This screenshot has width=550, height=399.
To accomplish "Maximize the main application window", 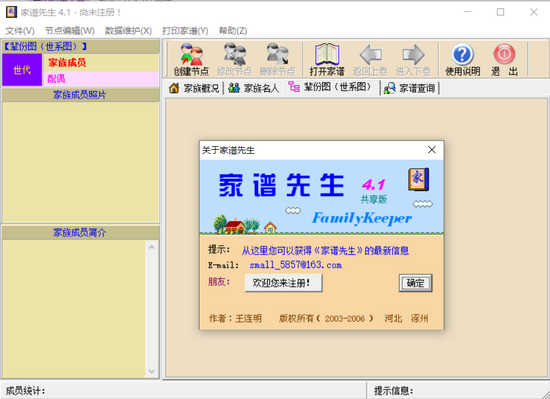I will click(501, 12).
